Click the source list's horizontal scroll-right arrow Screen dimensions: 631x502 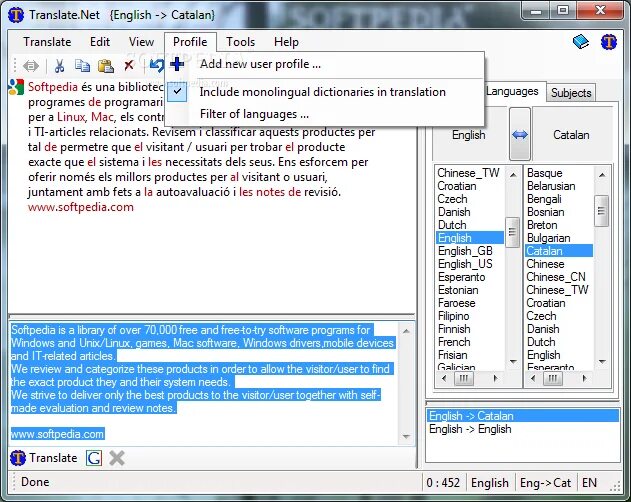tap(495, 378)
